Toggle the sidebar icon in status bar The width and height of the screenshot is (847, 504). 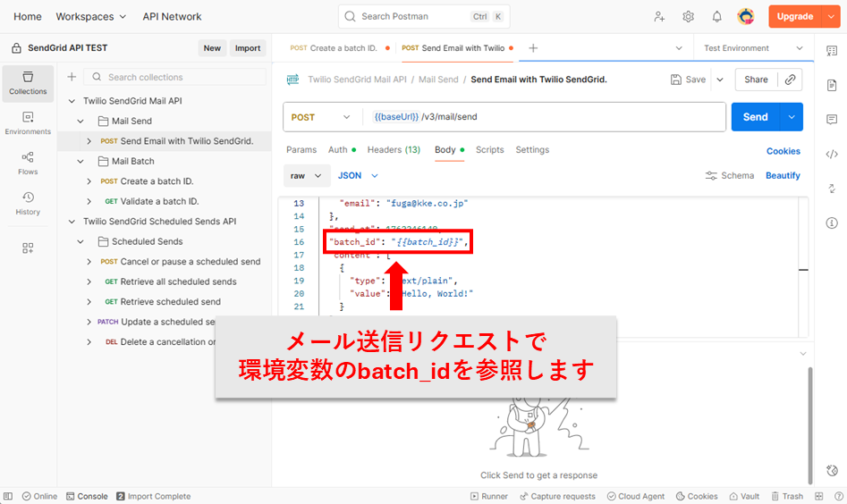pos(8,496)
